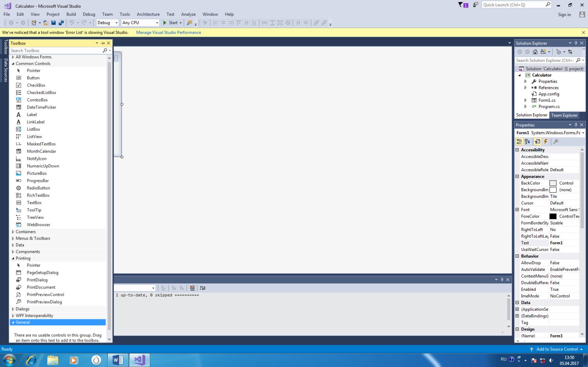The width and height of the screenshot is (588, 367).
Task: Click in the Search Toolbox field
Action: coord(55,51)
